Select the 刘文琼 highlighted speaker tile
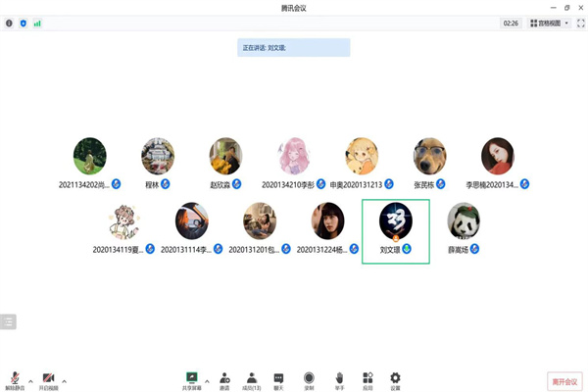Image resolution: width=588 pixels, height=392 pixels. [396, 231]
